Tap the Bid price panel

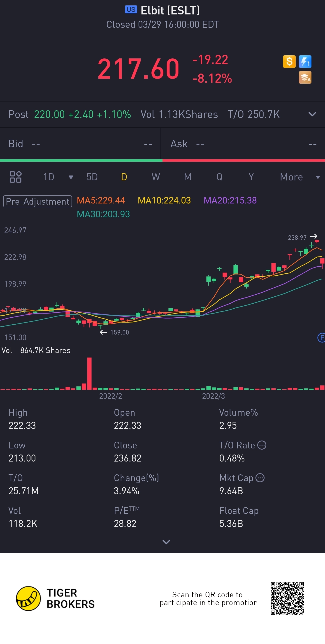click(x=80, y=144)
